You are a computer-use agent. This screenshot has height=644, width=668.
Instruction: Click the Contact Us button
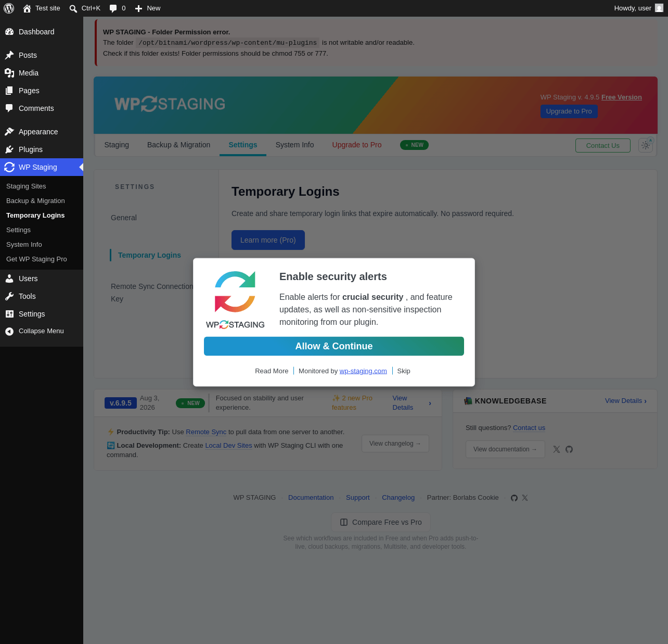click(x=603, y=146)
